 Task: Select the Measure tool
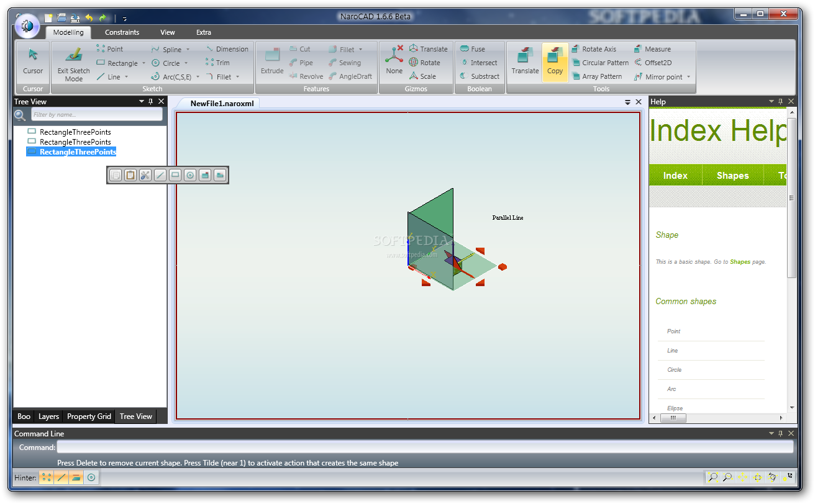[652, 49]
